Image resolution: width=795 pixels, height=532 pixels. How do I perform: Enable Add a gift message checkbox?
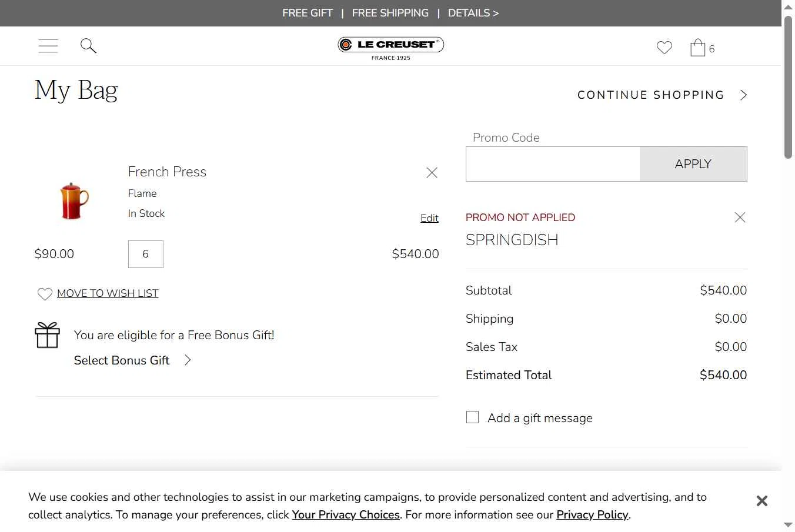click(x=472, y=417)
